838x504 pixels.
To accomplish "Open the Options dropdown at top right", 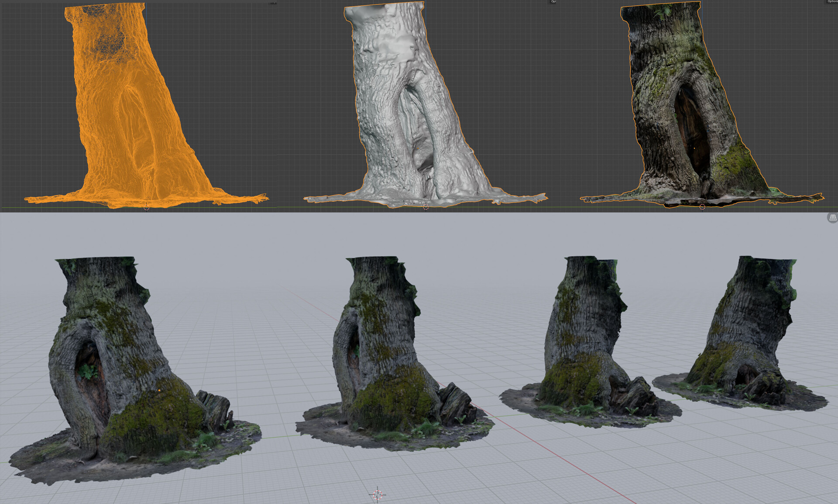I will click(x=832, y=2).
